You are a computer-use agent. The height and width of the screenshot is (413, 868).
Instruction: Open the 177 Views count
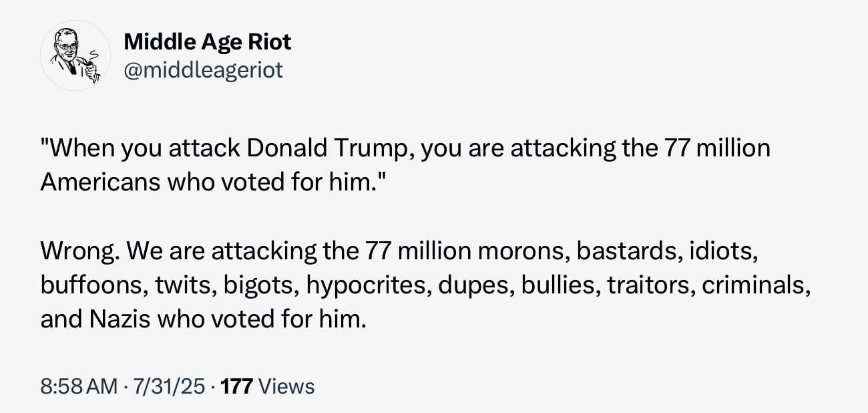[x=267, y=386]
